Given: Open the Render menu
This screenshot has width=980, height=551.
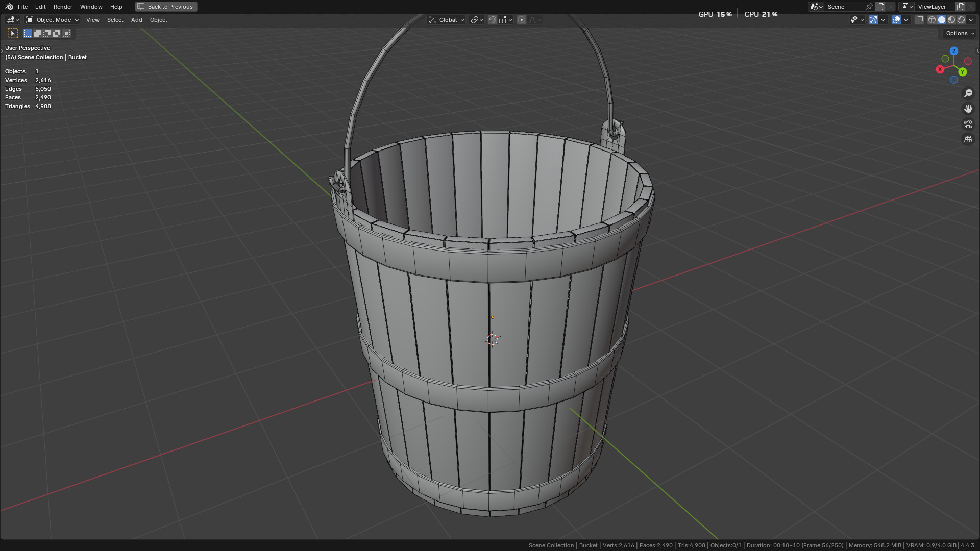Looking at the screenshot, I should coord(63,7).
